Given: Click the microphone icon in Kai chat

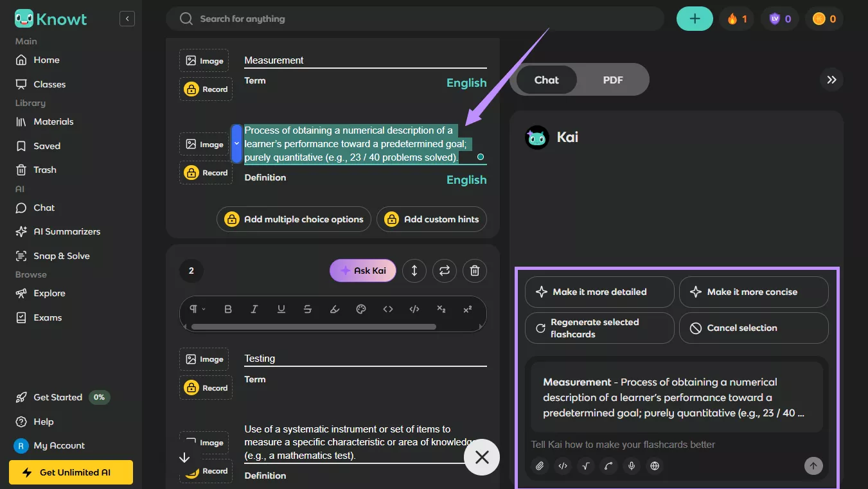Looking at the screenshot, I should pos(632,466).
